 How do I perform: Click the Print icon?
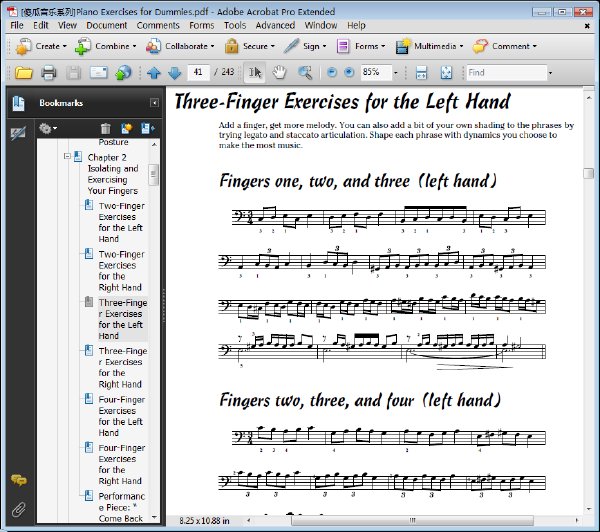click(49, 72)
